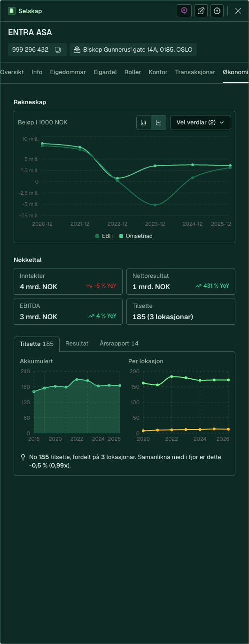Viewport: 249px width, 644px height.
Task: Open the Årsrapport 14 tab
Action: click(x=119, y=344)
